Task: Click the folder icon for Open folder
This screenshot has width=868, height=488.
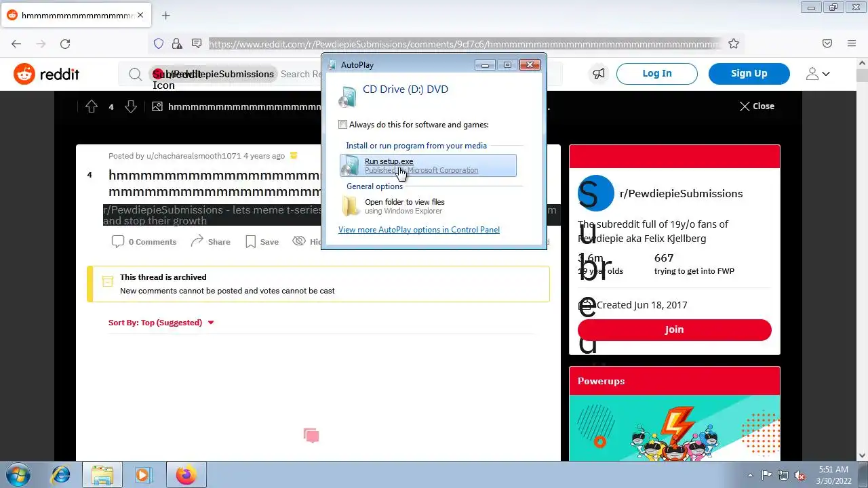Action: pyautogui.click(x=351, y=205)
